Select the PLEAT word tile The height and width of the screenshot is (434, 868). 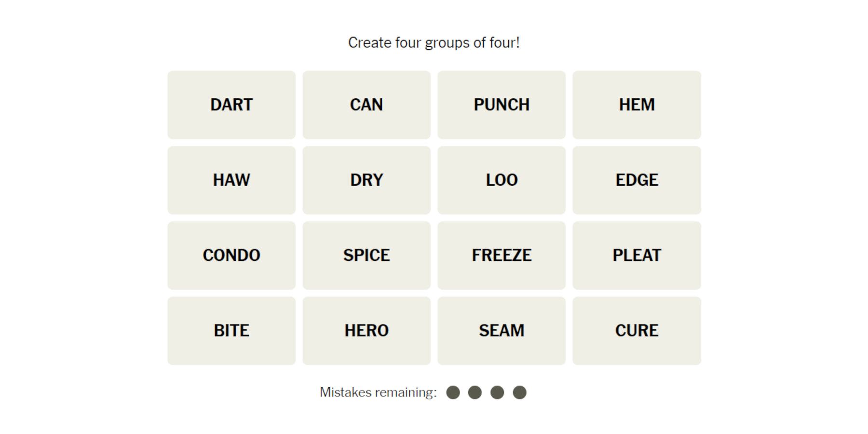click(637, 255)
